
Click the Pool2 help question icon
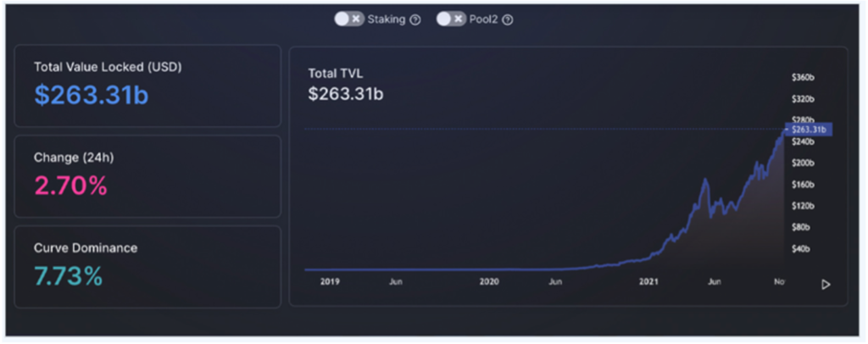point(508,20)
